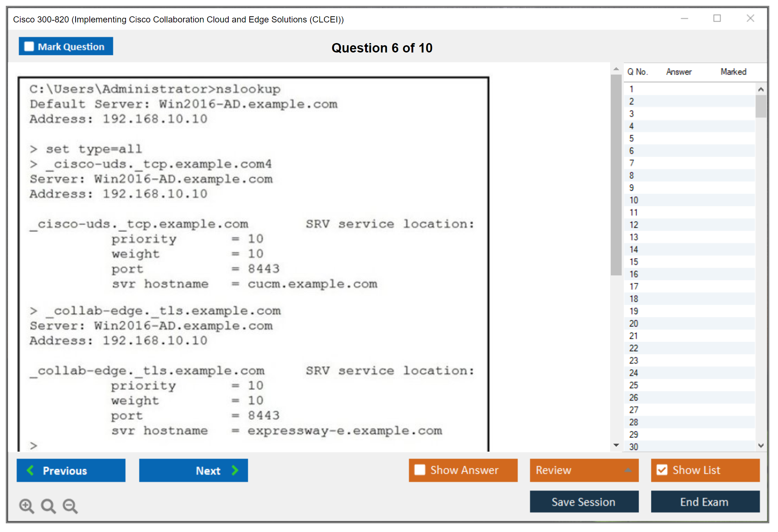This screenshot has width=778, height=532.
Task: Uncheck the Show List checkbox
Action: tap(662, 470)
